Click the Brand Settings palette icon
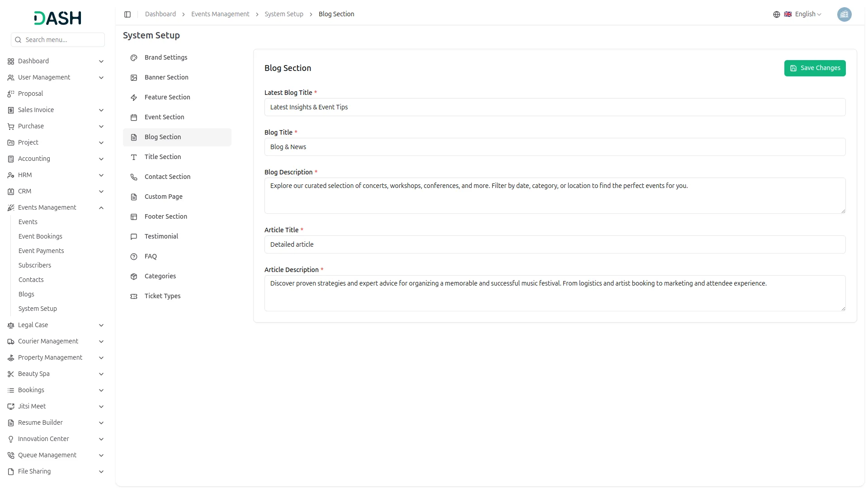Viewport: 868px width, 488px height. 134,58
